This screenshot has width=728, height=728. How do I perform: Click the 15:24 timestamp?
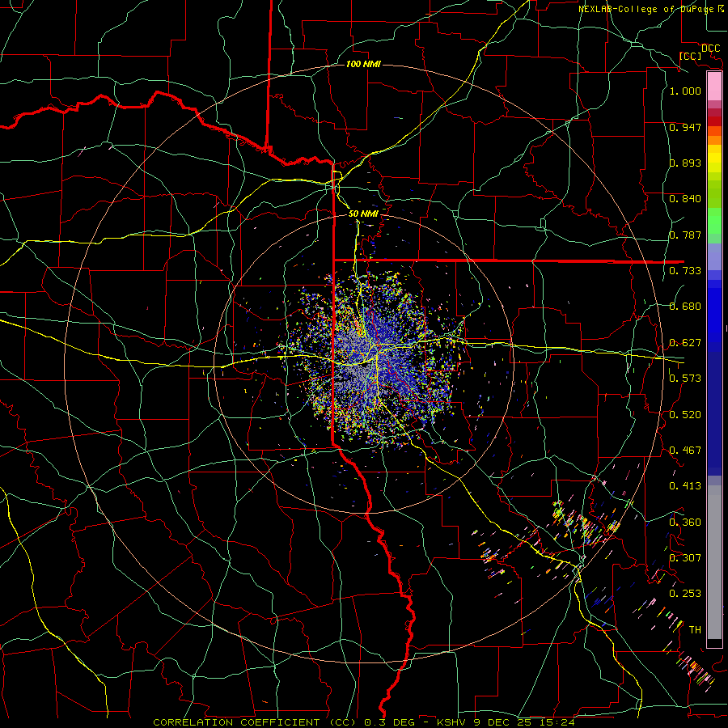[x=557, y=722]
